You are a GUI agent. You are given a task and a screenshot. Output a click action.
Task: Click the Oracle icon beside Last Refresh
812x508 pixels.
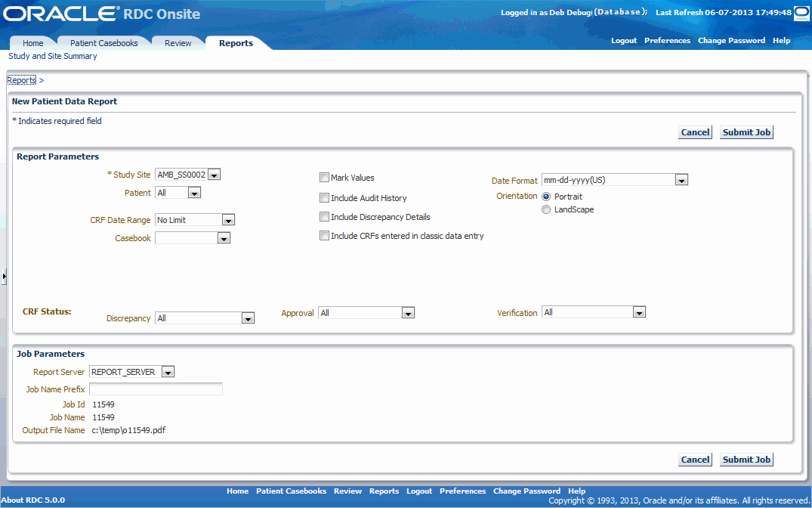point(801,13)
